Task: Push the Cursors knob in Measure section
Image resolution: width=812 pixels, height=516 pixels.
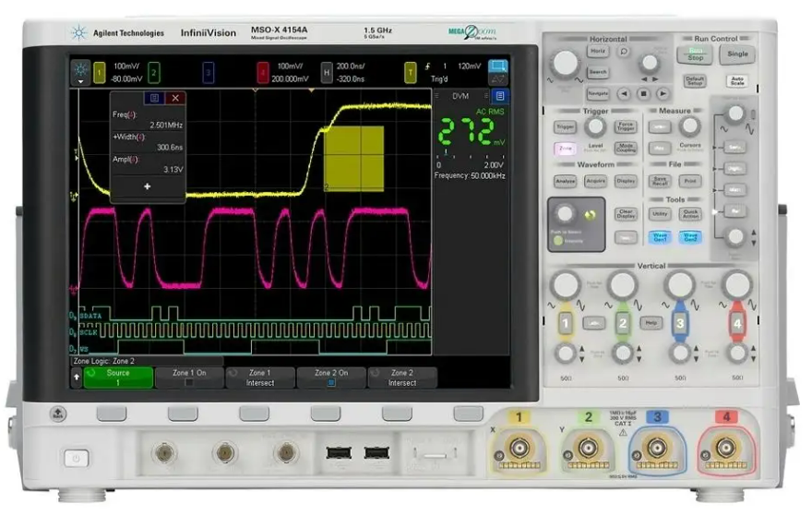Action: coord(689,126)
